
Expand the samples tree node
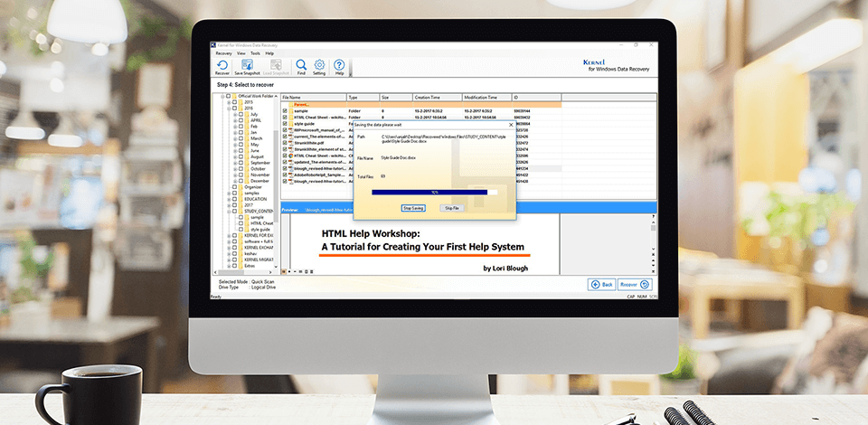pyautogui.click(x=229, y=194)
